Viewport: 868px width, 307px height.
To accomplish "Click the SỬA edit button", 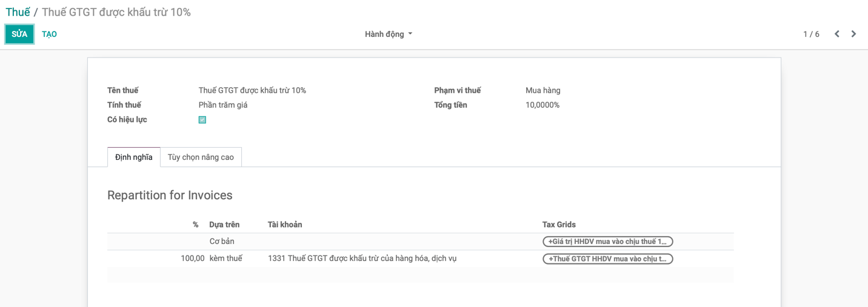I will [x=19, y=34].
